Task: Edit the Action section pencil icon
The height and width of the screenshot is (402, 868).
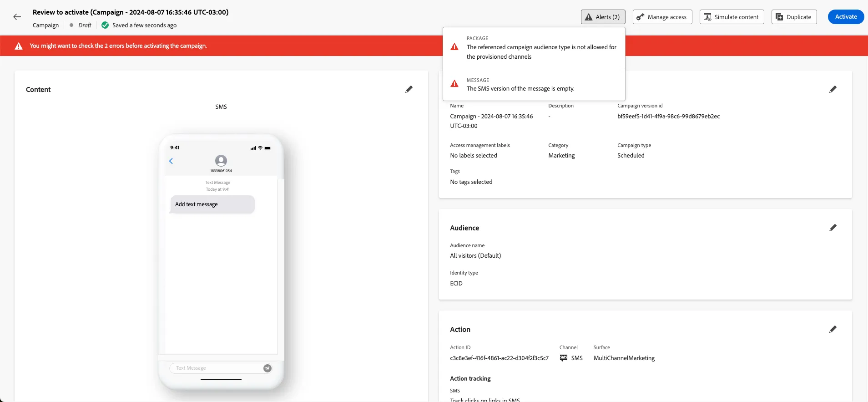Action: coord(833,329)
